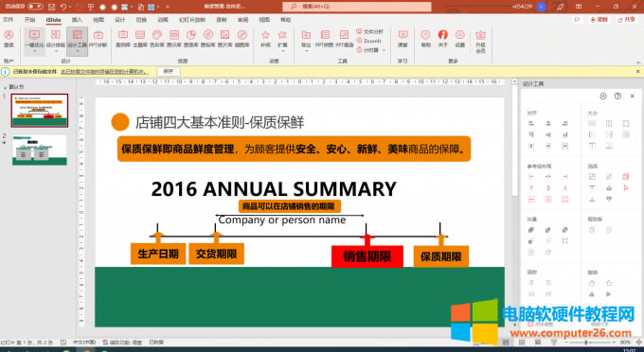The width and height of the screenshot is (644, 352).
Task: Switch to the 设计 ribbon tab
Action: [119, 19]
